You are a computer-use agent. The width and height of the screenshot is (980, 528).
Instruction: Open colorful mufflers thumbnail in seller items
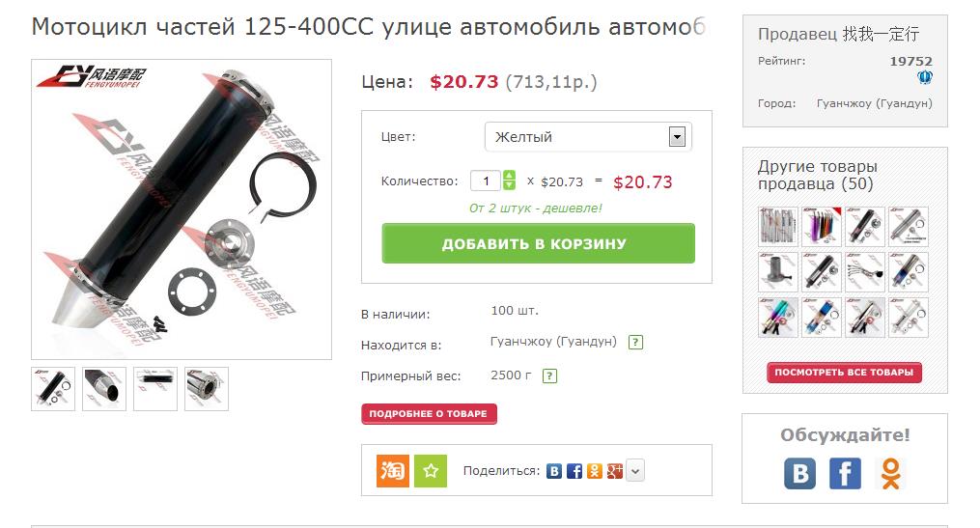tap(822, 226)
